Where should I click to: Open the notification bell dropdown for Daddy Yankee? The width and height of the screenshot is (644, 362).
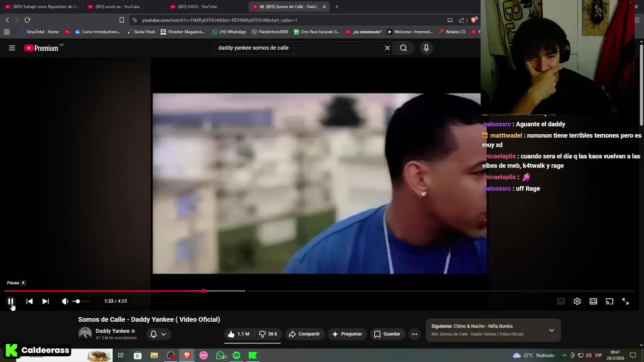click(x=158, y=334)
